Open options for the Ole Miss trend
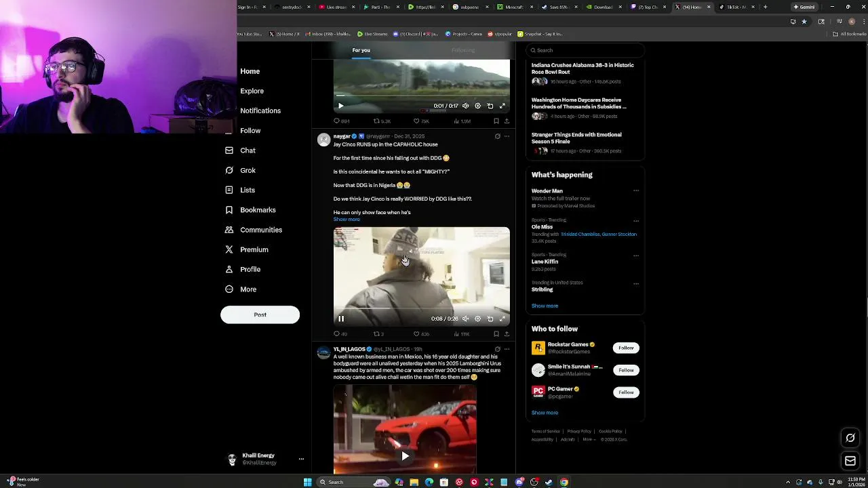 click(636, 220)
